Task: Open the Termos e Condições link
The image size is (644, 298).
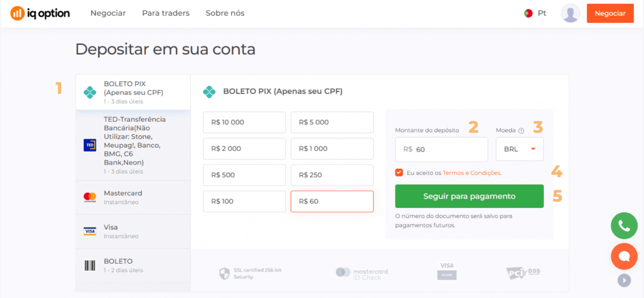Action: pyautogui.click(x=472, y=173)
